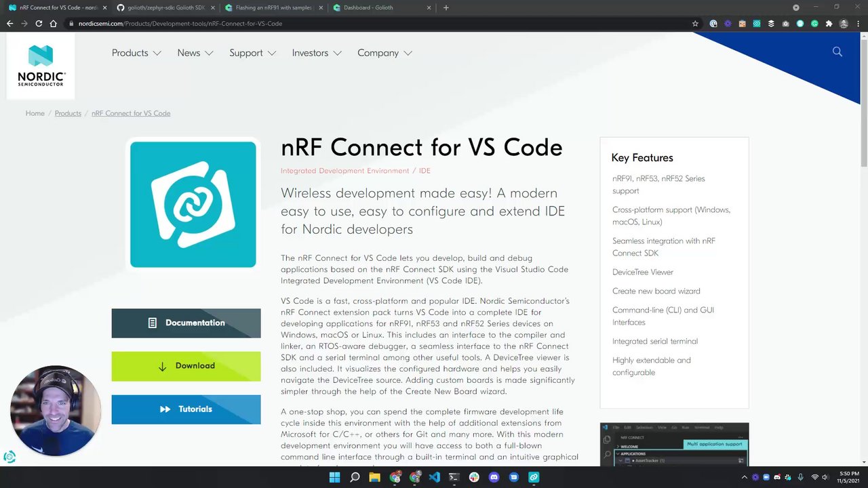868x488 pixels.
Task: Click the nRF Connect for VS Code breadcrumb
Action: [x=131, y=113]
